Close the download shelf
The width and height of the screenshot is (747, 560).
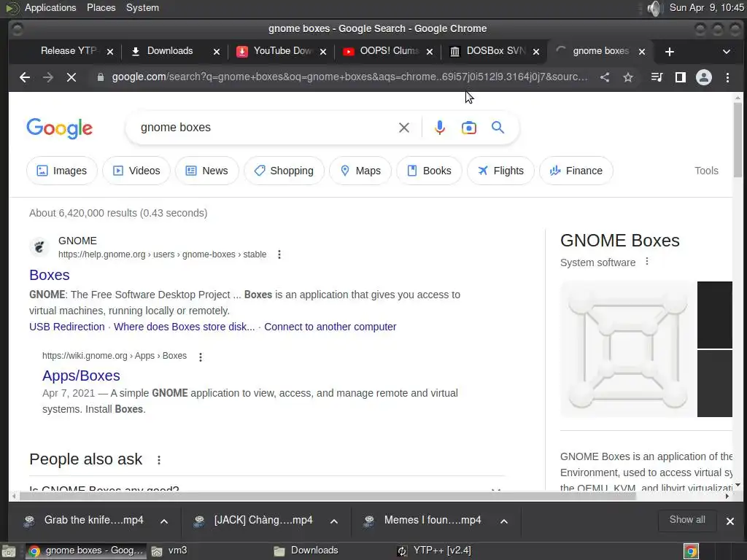(729, 521)
